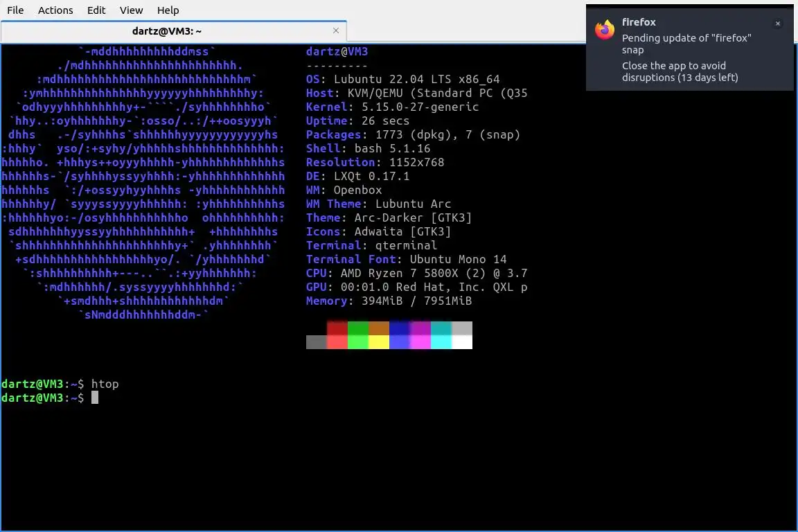Click the 'GPU: 00:01.0 Red Hat' line
Image resolution: width=798 pixels, height=532 pixels.
pos(416,287)
